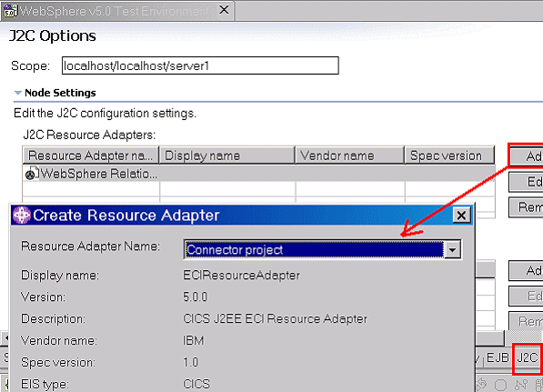The image size is (543, 392).
Task: Click the 5.0.0 version value
Action: [x=196, y=297]
